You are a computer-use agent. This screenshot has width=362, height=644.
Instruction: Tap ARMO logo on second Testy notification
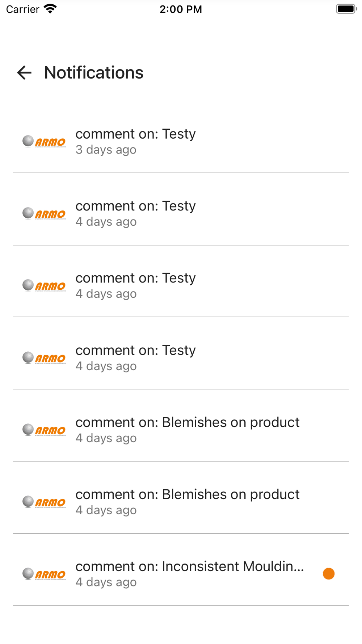coord(44,213)
